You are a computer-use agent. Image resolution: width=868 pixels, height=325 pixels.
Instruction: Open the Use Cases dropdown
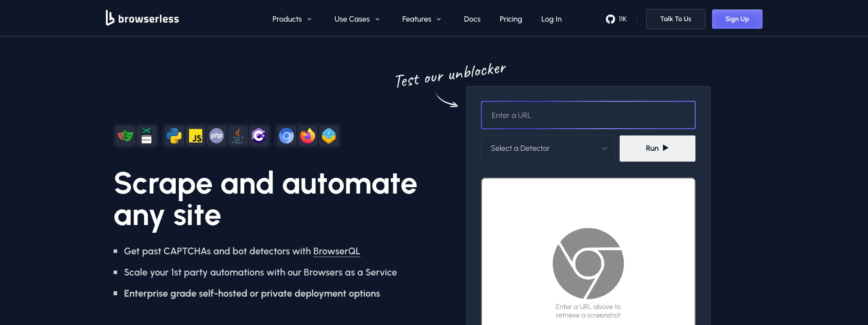coord(357,19)
